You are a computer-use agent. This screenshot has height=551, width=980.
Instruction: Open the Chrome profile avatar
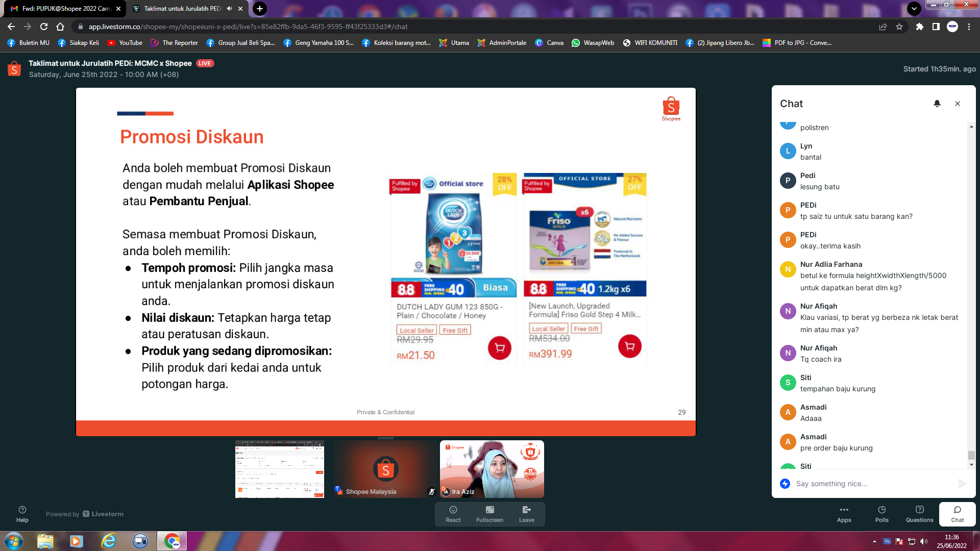[952, 27]
